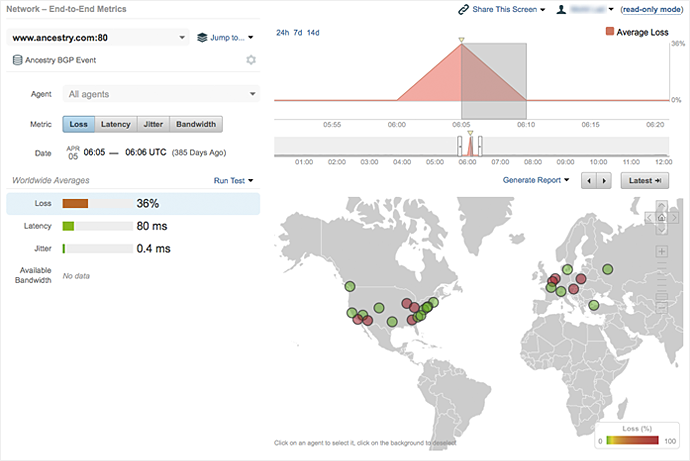Zoom out on the map with minus button
The width and height of the screenshot is (690, 461).
click(x=662, y=308)
